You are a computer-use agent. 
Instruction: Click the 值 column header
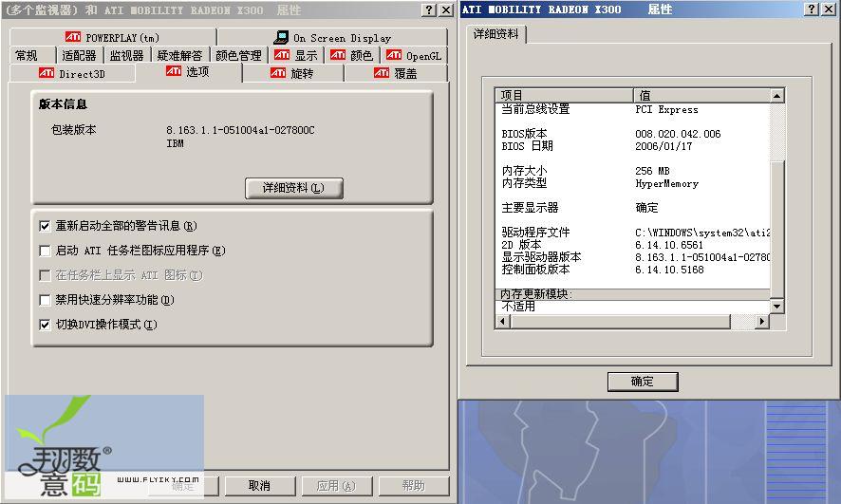point(701,96)
